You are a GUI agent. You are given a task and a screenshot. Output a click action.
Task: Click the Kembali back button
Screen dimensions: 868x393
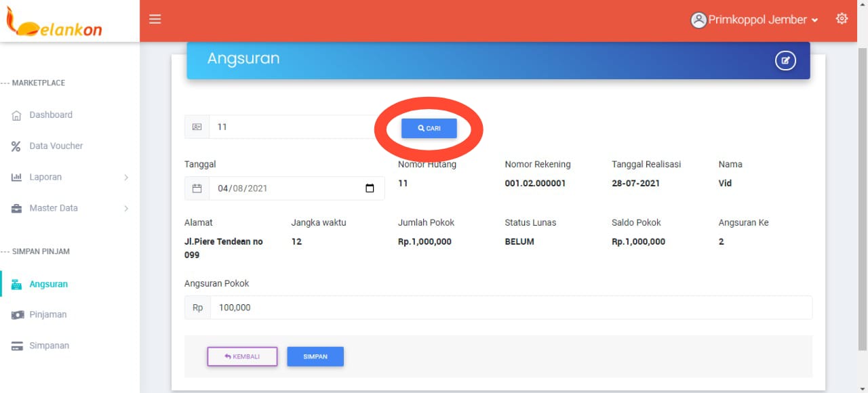pyautogui.click(x=242, y=356)
